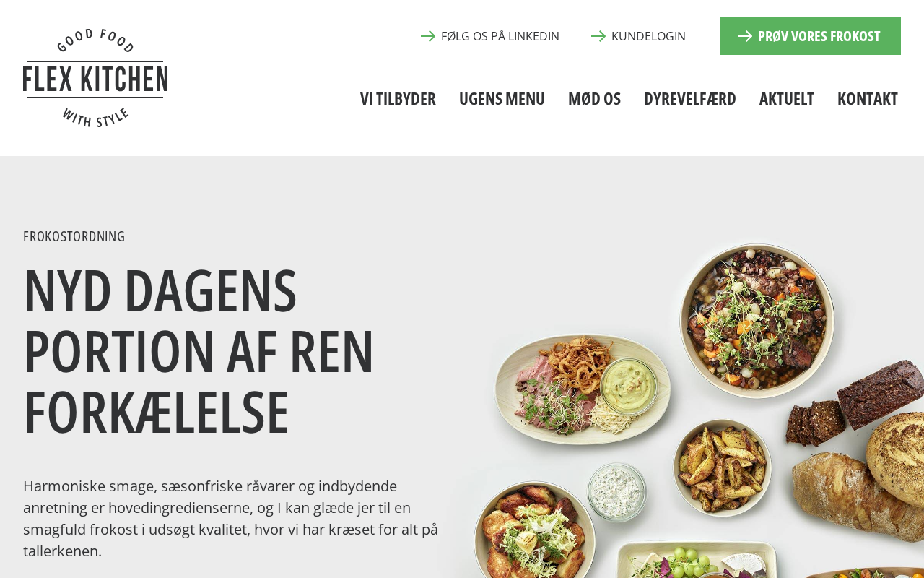The height and width of the screenshot is (578, 924).
Task: Click the plate with roast beef and crispy onions
Action: [x=582, y=389]
